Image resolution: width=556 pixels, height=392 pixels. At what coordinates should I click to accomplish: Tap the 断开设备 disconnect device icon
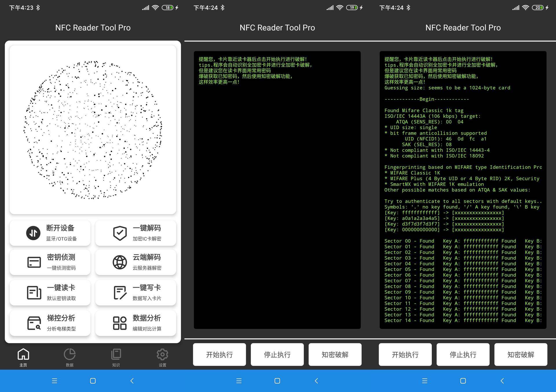[x=33, y=233]
